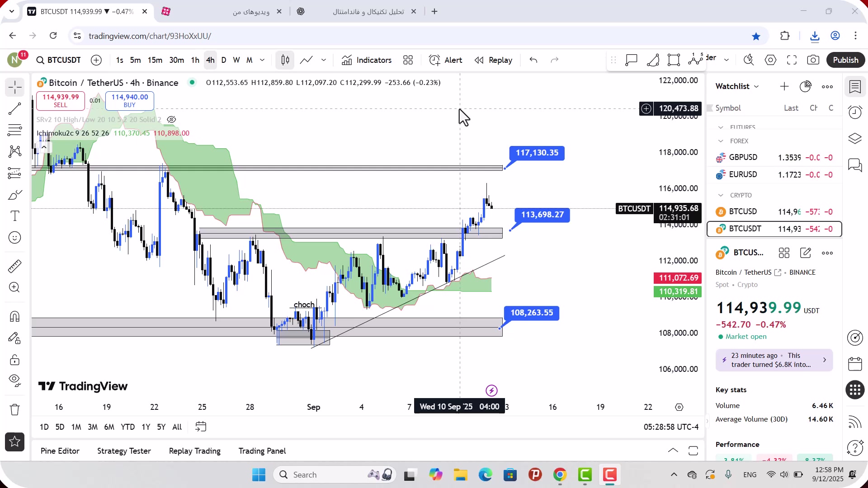Select the trend line drawing tool

pyautogui.click(x=14, y=108)
